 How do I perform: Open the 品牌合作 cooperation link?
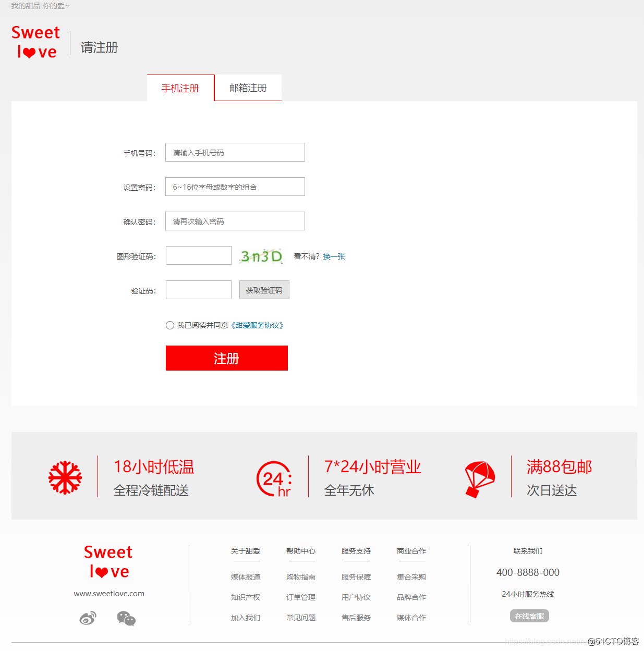411,597
